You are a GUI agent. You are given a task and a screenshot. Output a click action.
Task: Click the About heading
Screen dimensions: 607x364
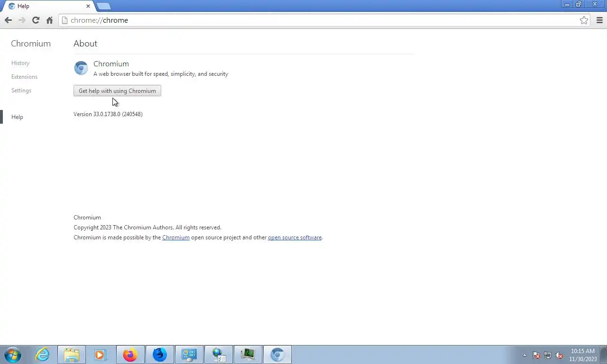(x=85, y=44)
